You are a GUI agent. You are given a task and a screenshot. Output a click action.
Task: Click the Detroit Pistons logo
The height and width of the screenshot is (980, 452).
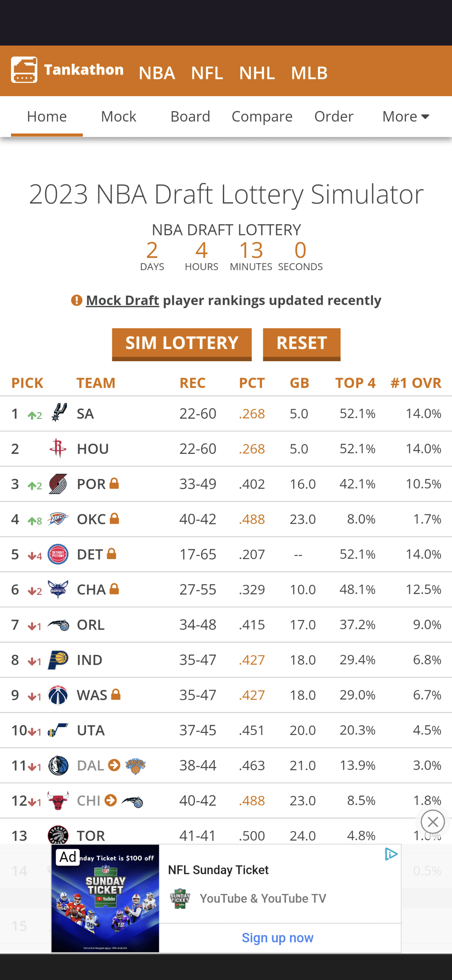tap(58, 554)
